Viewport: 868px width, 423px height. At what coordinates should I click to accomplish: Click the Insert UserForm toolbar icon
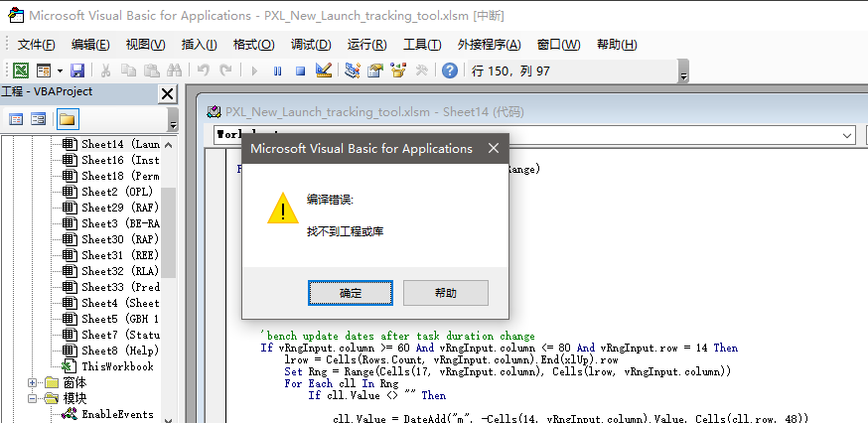(x=44, y=70)
